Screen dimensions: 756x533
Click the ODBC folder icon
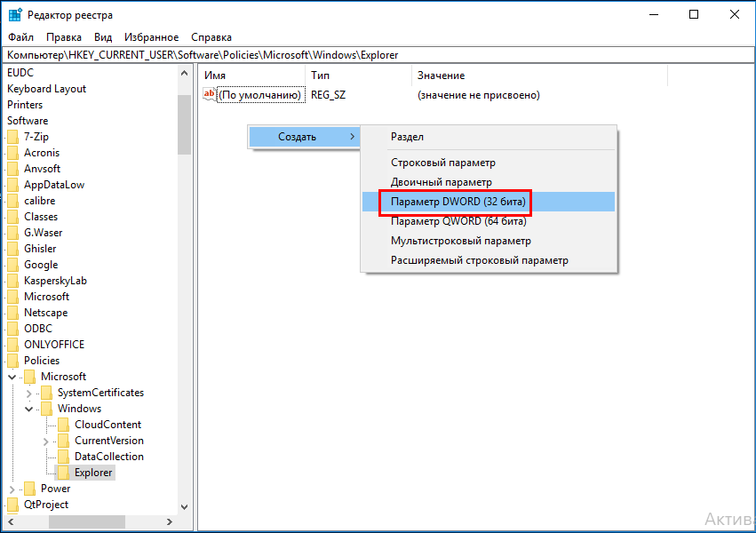pyautogui.click(x=13, y=329)
